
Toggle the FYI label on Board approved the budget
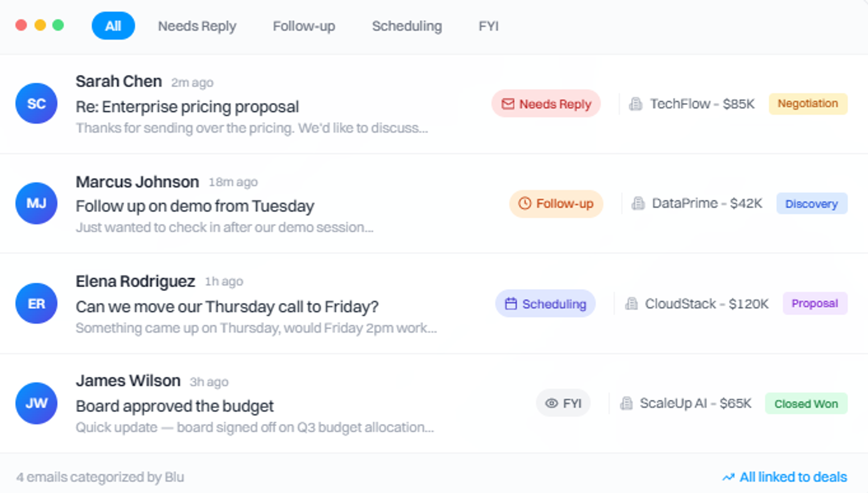tap(563, 403)
